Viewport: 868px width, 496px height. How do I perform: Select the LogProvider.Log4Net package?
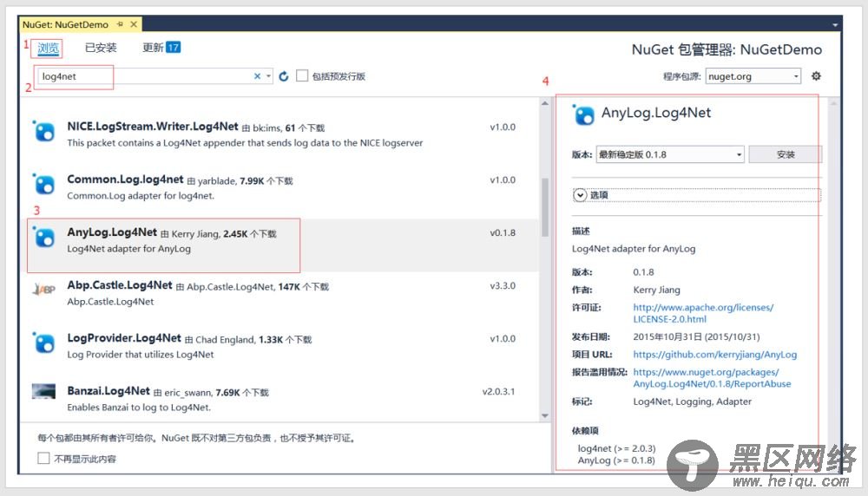coord(281,346)
